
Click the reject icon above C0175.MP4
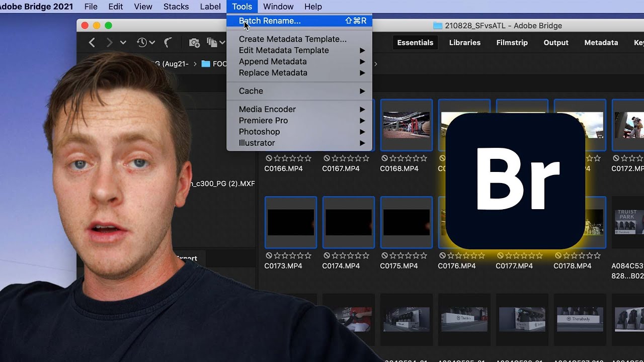[384, 255]
